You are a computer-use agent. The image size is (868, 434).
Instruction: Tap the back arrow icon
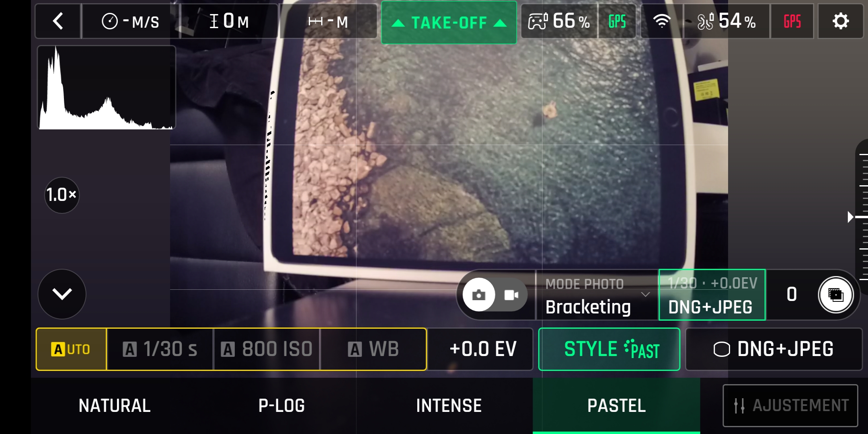point(58,21)
